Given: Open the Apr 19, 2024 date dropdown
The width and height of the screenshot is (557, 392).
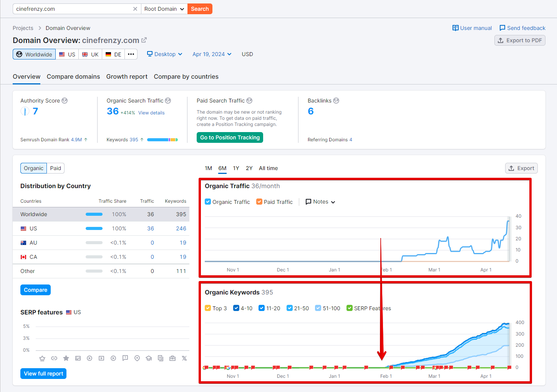Looking at the screenshot, I should (212, 54).
